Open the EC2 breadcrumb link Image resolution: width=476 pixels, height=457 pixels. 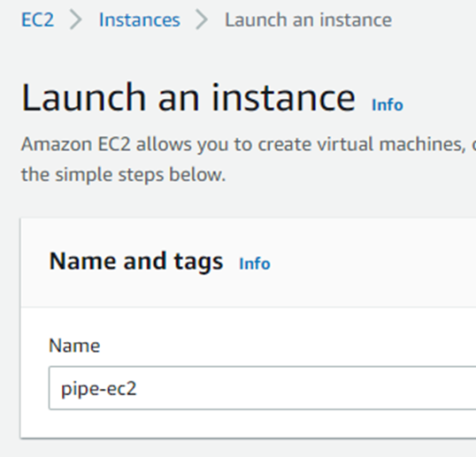click(x=38, y=20)
